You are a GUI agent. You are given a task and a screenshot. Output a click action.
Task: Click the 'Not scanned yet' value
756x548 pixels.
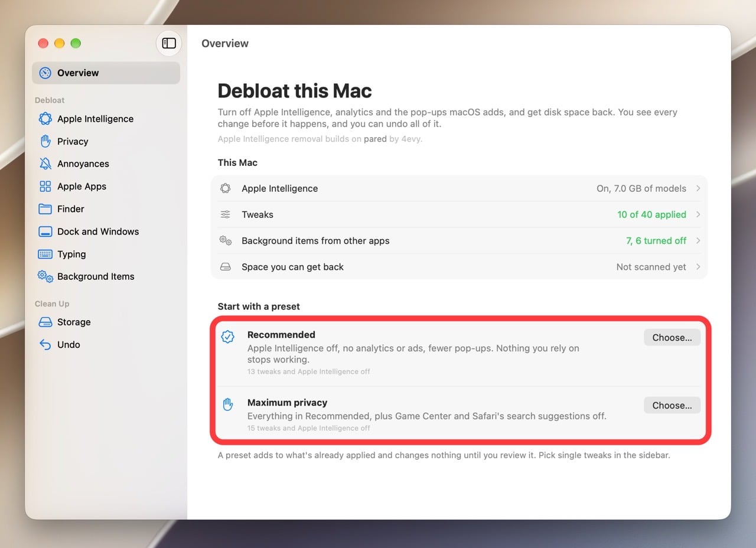point(651,267)
